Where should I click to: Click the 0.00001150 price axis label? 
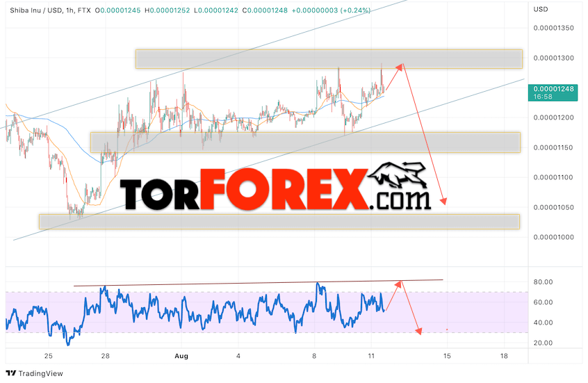tap(553, 148)
